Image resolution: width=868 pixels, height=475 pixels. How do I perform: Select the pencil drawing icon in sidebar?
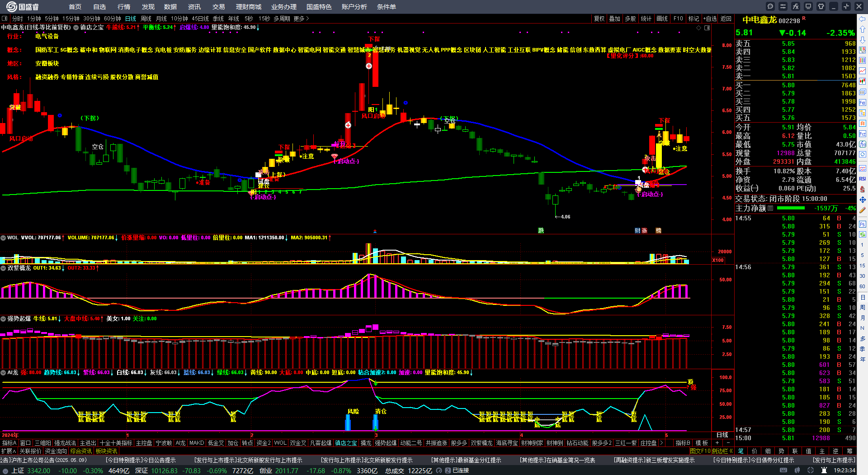click(x=863, y=210)
